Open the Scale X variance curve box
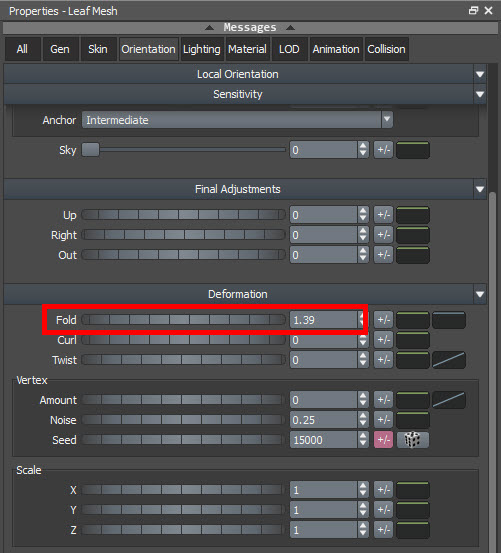This screenshot has height=553, width=501. [413, 490]
